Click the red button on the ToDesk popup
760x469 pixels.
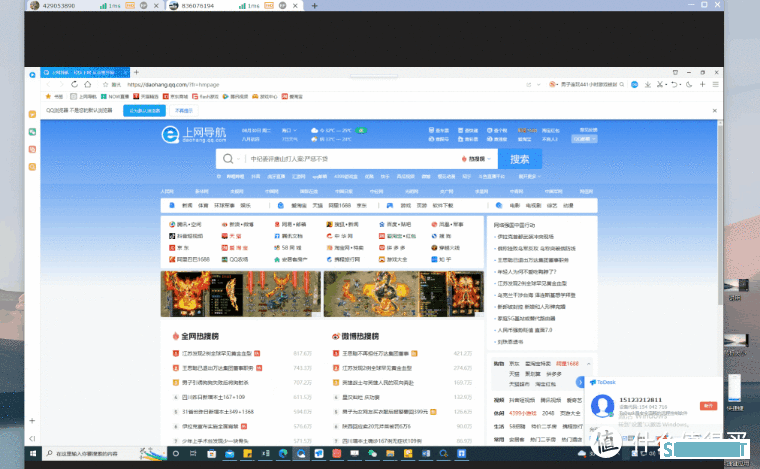pos(708,406)
